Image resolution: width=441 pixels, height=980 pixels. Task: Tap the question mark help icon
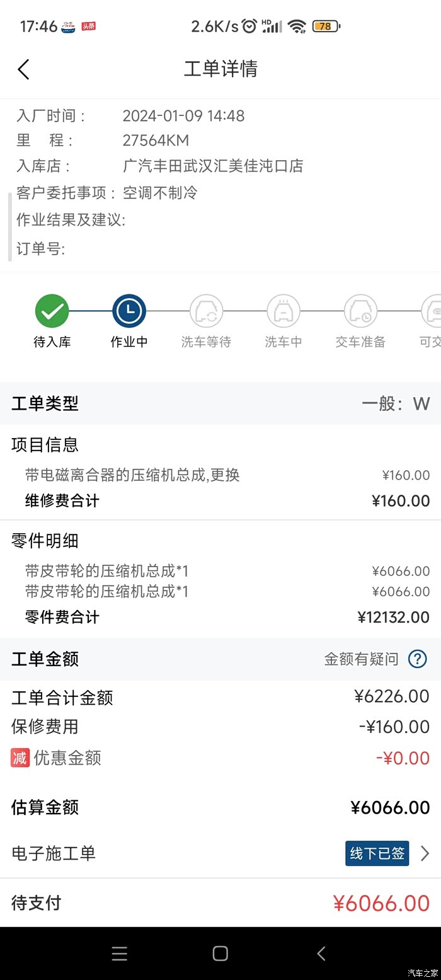417,659
